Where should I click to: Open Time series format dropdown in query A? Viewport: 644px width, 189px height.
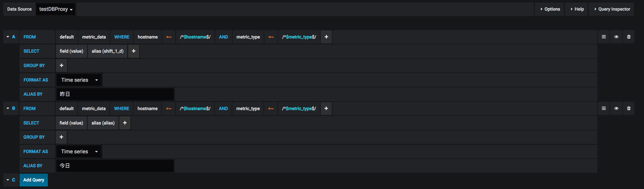point(79,80)
